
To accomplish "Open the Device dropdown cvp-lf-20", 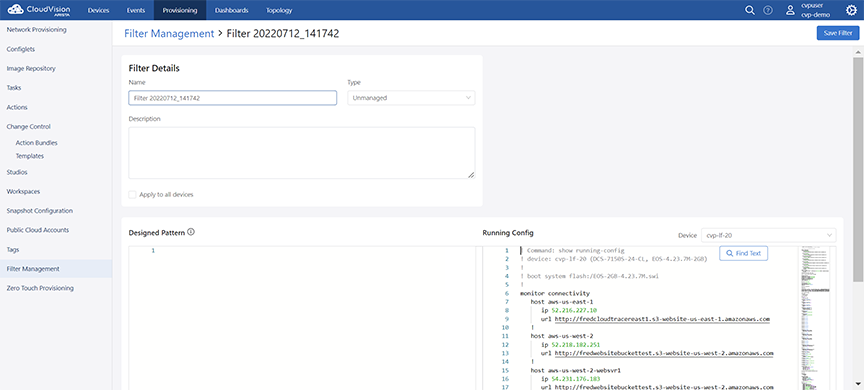I will point(768,235).
